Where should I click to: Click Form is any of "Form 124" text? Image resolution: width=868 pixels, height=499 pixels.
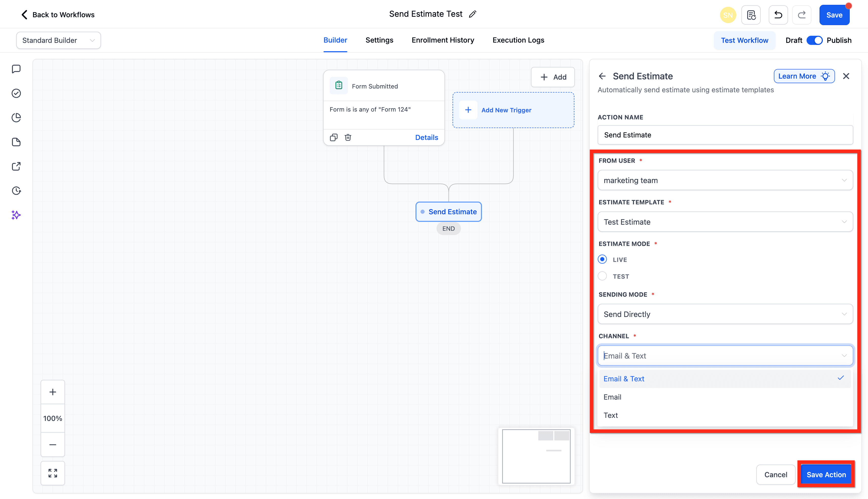[370, 109]
